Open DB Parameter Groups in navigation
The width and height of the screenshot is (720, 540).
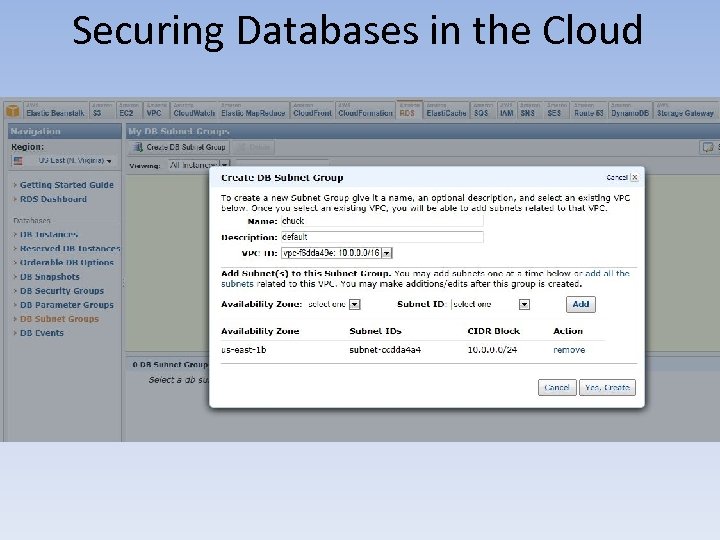67,305
